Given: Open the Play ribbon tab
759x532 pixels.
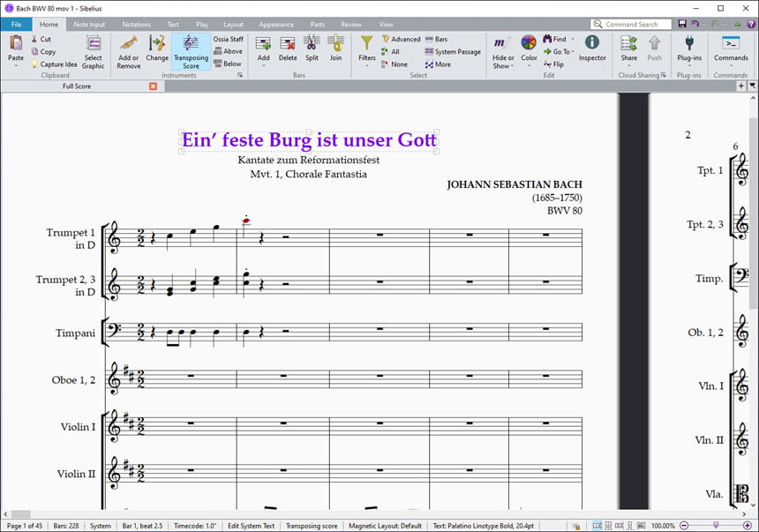Looking at the screenshot, I should point(202,24).
